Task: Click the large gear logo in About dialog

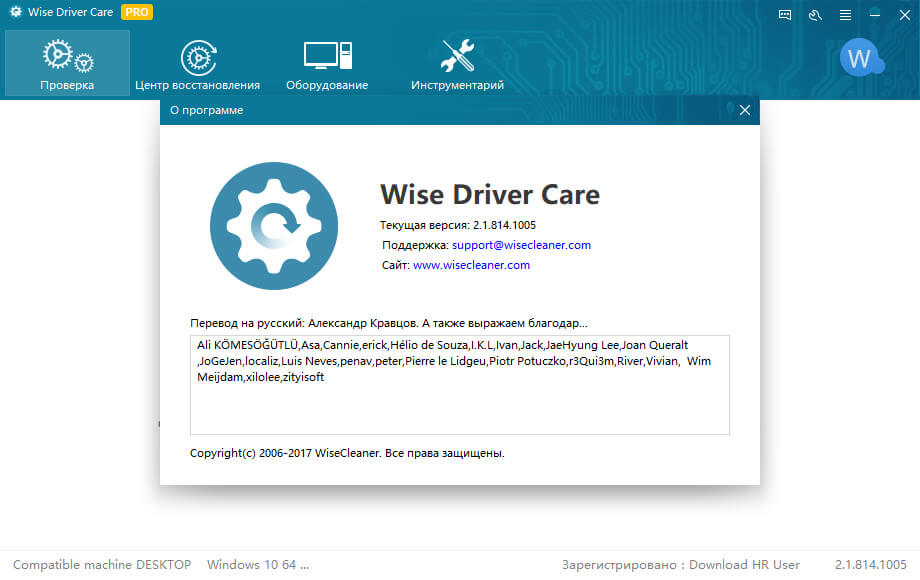Action: 274,226
